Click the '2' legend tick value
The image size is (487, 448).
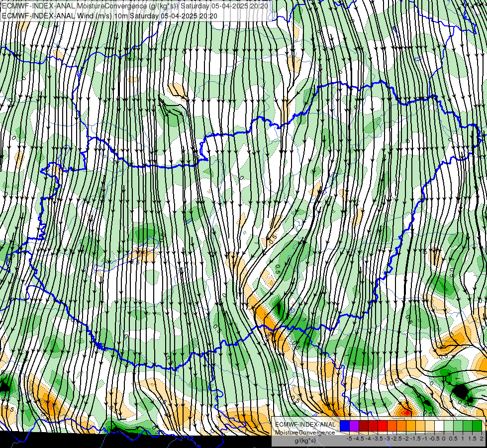[482, 439]
